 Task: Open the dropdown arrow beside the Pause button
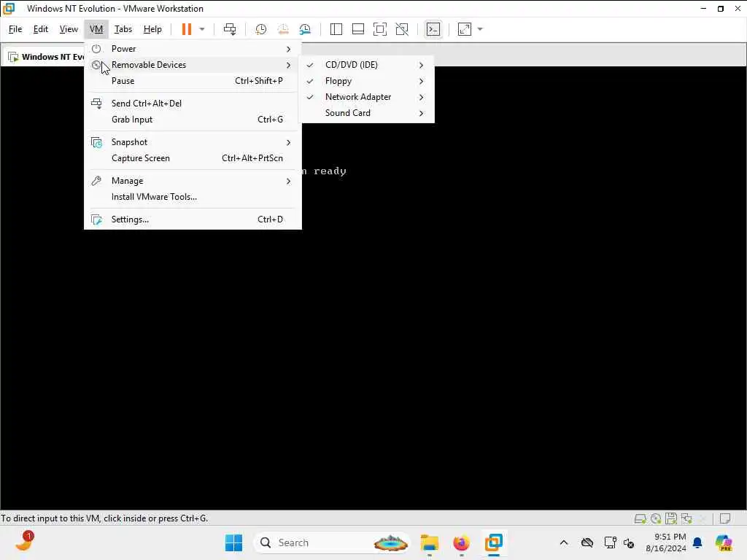(202, 29)
